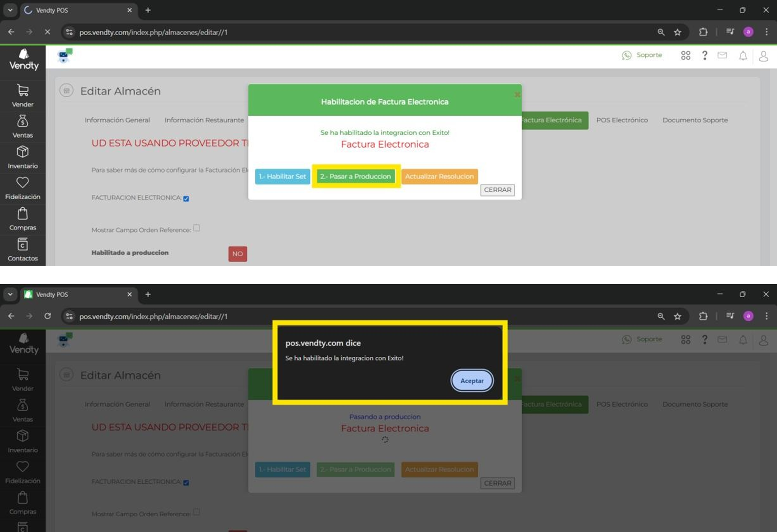Open Compras shopping bag icon
Image resolution: width=777 pixels, height=532 pixels.
point(23,214)
